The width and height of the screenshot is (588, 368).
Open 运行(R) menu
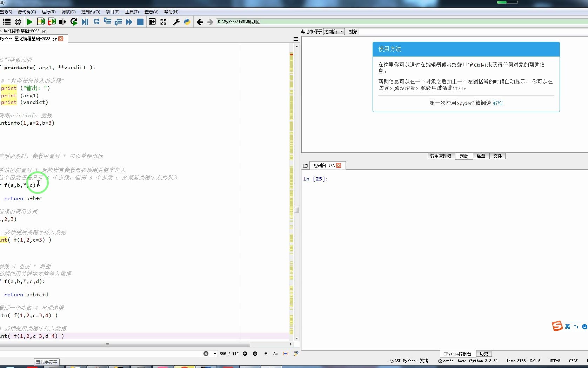coord(48,12)
